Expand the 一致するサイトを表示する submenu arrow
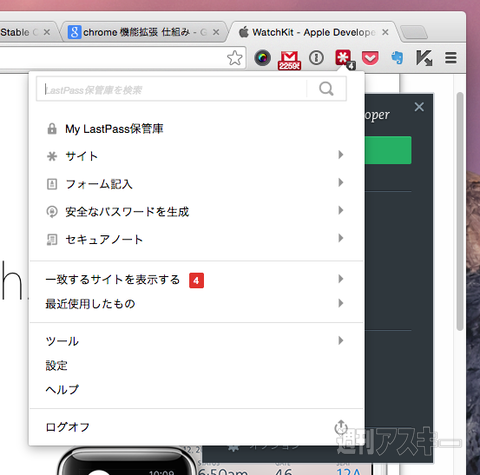Viewport: 480px width, 475px height. (x=340, y=279)
